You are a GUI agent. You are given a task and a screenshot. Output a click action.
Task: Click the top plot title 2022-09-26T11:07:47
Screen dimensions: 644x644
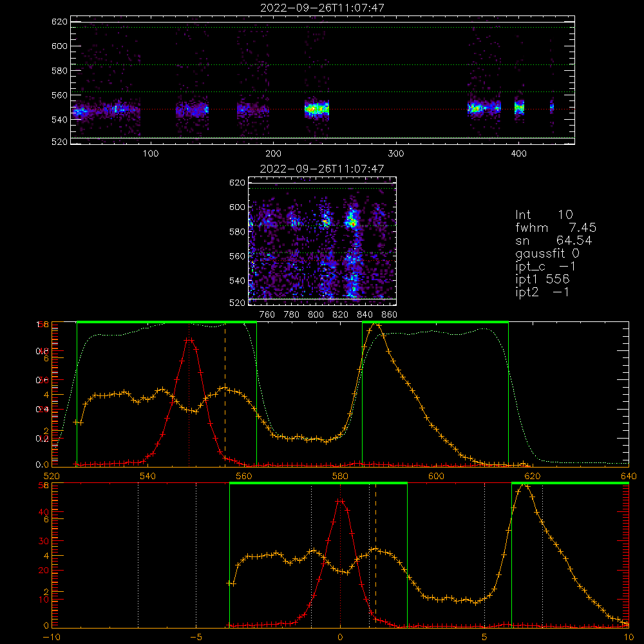(323, 8)
